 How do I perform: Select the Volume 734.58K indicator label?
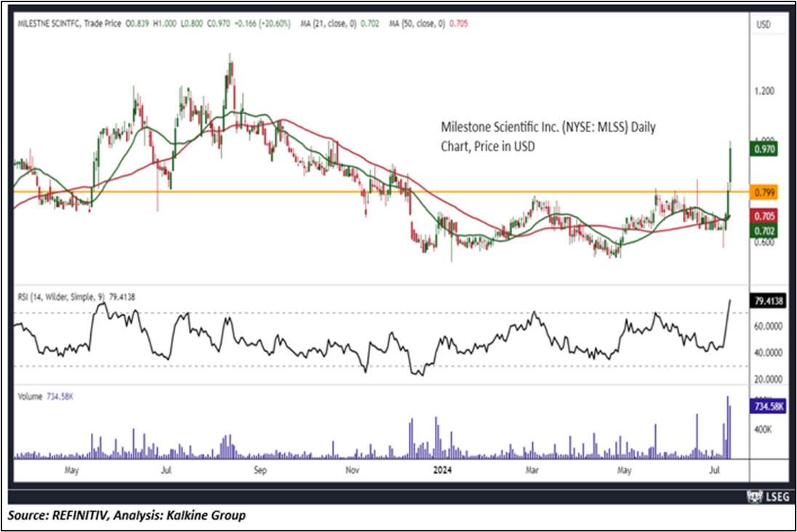click(x=45, y=396)
